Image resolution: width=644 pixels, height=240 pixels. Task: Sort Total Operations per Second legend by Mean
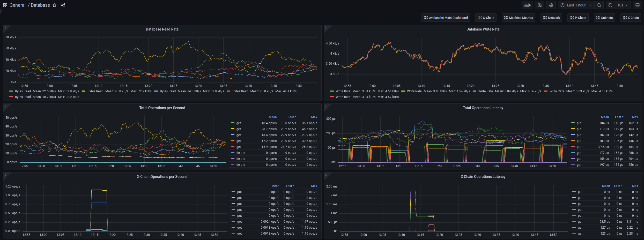272,117
